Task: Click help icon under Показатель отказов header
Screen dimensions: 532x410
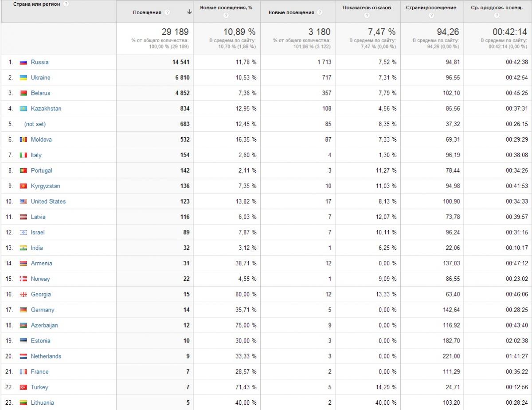Action: coord(367,16)
